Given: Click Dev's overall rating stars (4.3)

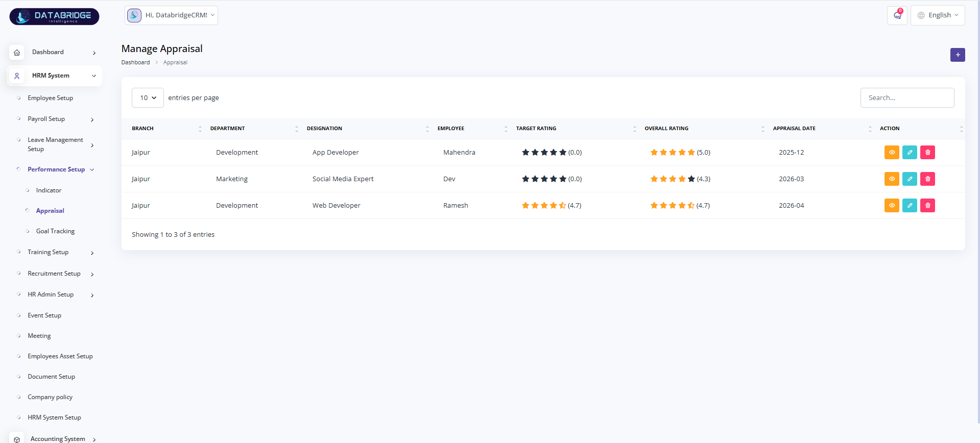Looking at the screenshot, I should pos(673,179).
